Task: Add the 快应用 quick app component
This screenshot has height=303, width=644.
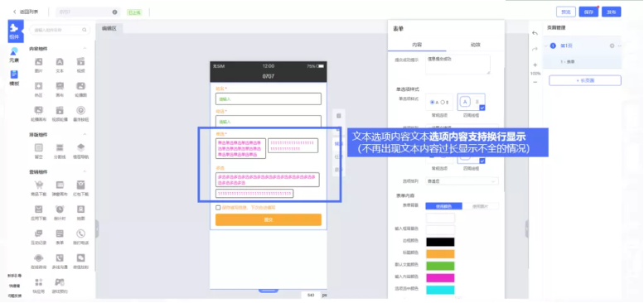Action: click(38, 286)
